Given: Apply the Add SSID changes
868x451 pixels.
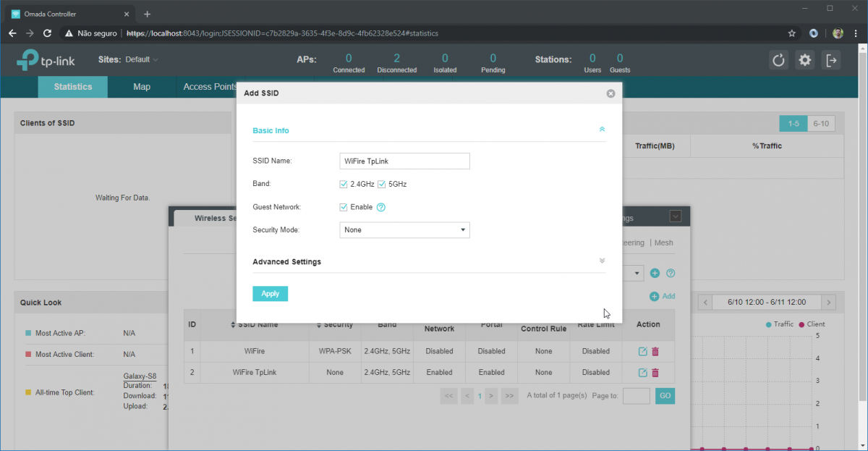Looking at the screenshot, I should (270, 294).
